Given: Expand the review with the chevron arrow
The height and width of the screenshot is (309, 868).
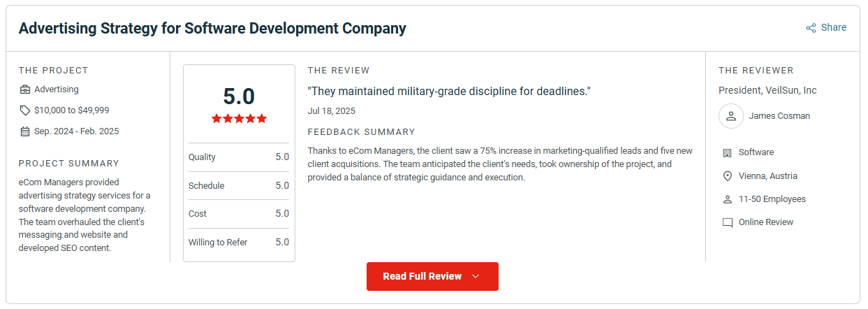Looking at the screenshot, I should pyautogui.click(x=476, y=276).
